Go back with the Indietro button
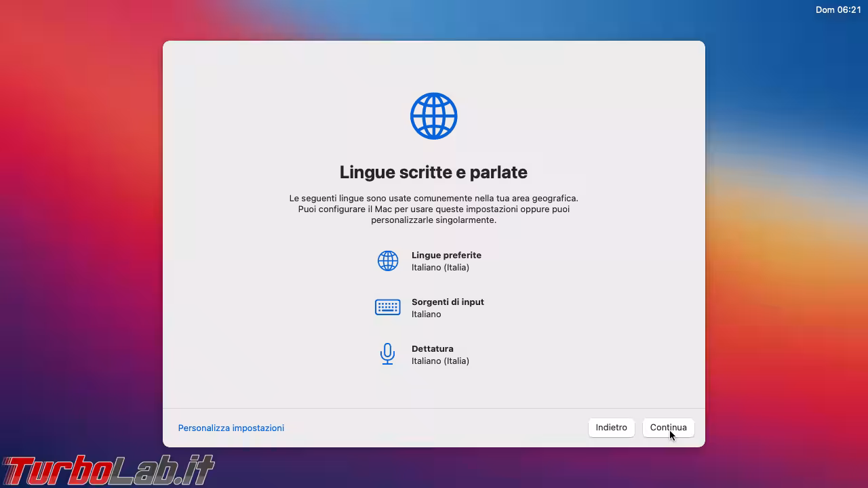 click(611, 428)
